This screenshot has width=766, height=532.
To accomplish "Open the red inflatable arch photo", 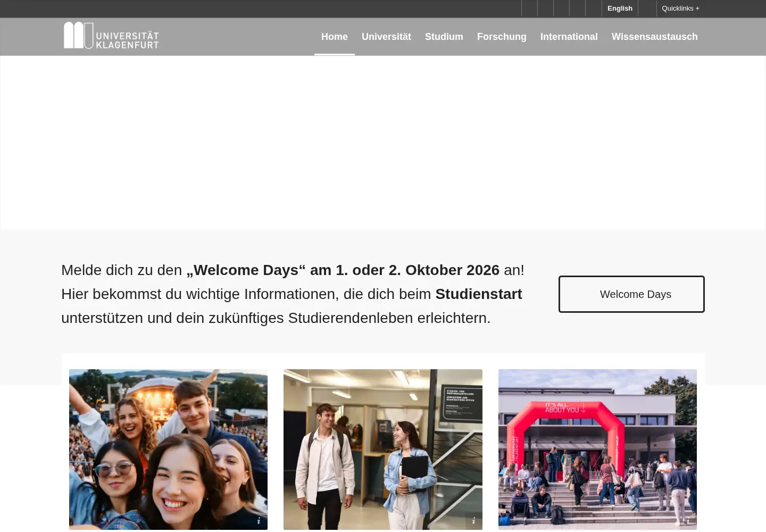I will 597,450.
